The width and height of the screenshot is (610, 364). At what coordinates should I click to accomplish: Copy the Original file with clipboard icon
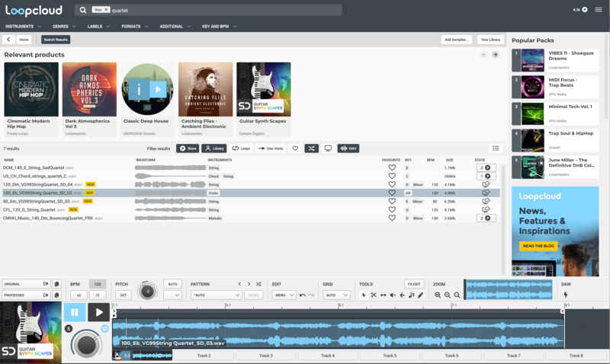pos(56,284)
